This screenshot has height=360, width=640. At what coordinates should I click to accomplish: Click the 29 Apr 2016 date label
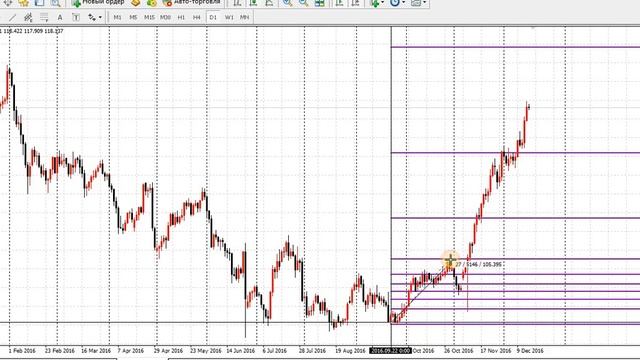coord(168,351)
